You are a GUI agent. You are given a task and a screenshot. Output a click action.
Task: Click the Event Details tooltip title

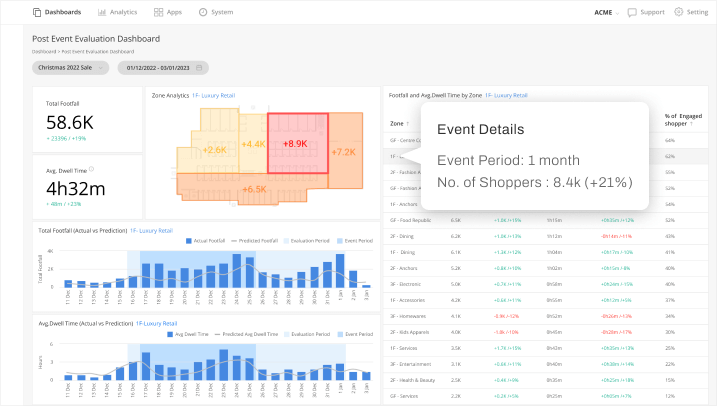[481, 129]
